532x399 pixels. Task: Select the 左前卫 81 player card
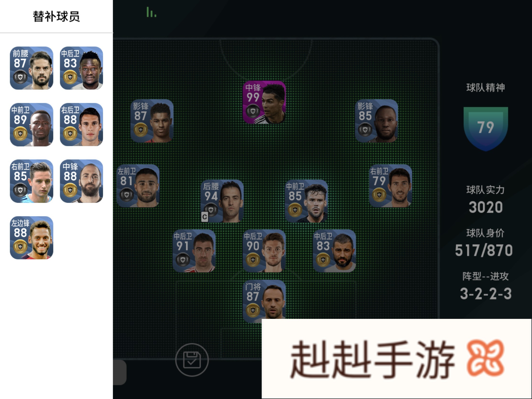tap(138, 186)
